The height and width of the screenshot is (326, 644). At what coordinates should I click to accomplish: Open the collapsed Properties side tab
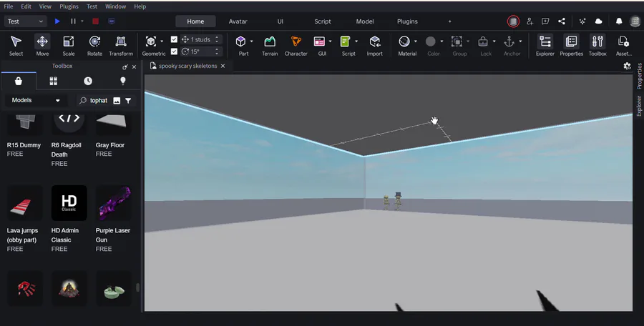(x=639, y=76)
